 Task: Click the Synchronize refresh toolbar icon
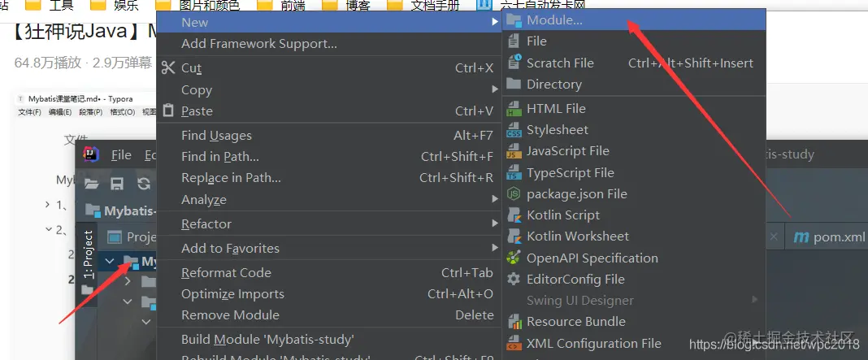[x=143, y=184]
